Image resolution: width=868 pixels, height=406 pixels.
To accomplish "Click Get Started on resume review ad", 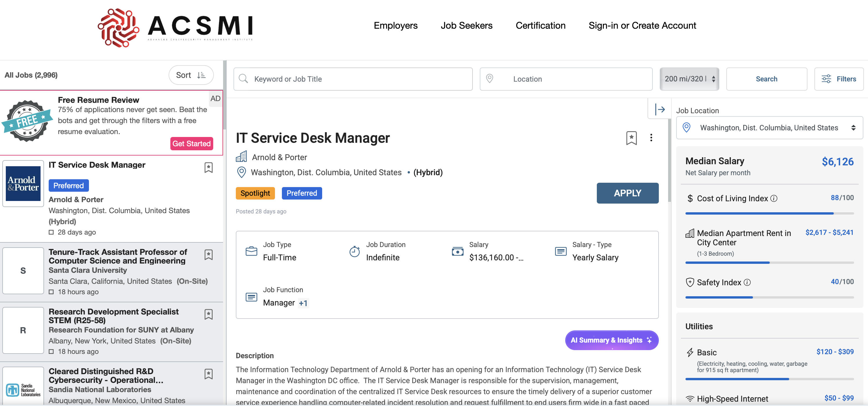I will [x=192, y=144].
